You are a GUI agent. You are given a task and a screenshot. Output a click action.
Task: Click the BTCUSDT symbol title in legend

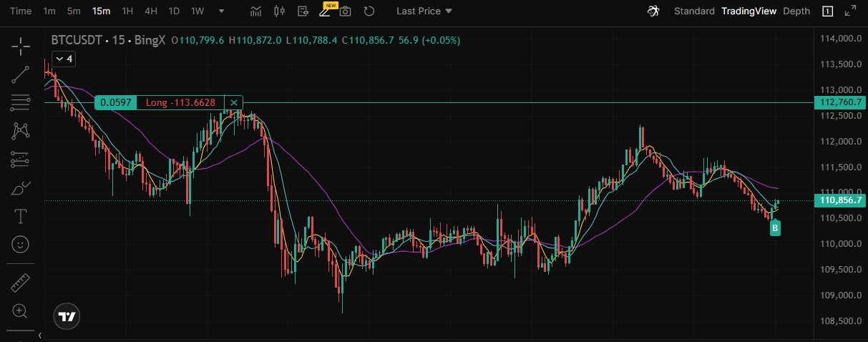pyautogui.click(x=76, y=40)
